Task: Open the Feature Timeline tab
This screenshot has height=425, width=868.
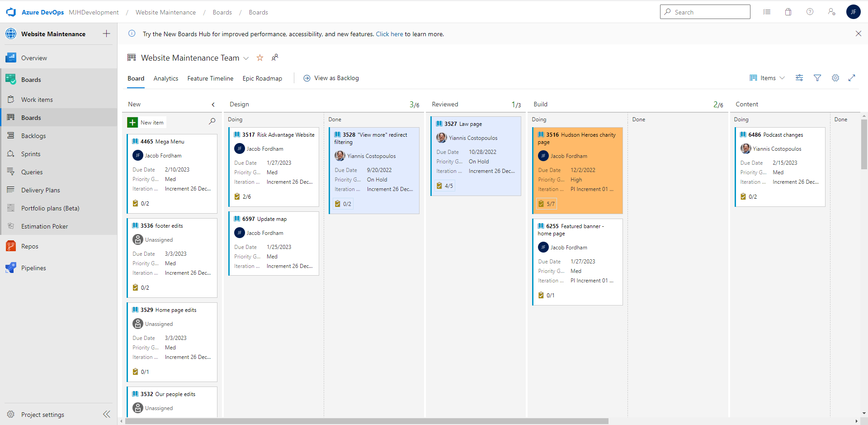Action: pos(210,78)
